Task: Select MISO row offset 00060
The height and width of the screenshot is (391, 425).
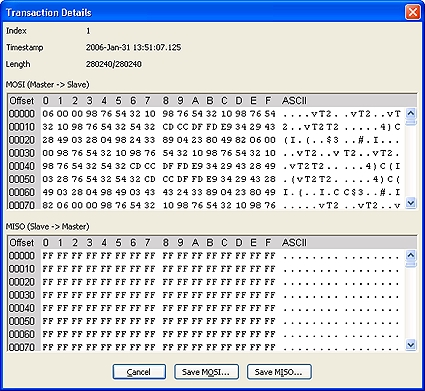Action: click(x=22, y=334)
